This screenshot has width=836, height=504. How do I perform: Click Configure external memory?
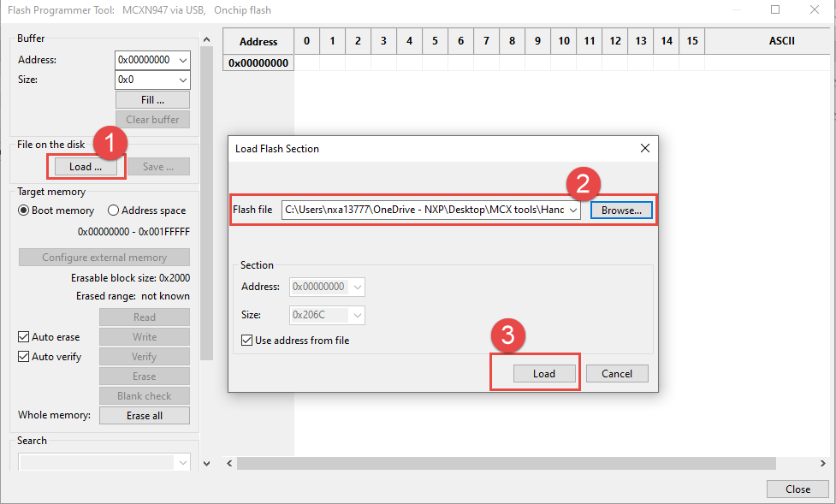coord(104,257)
